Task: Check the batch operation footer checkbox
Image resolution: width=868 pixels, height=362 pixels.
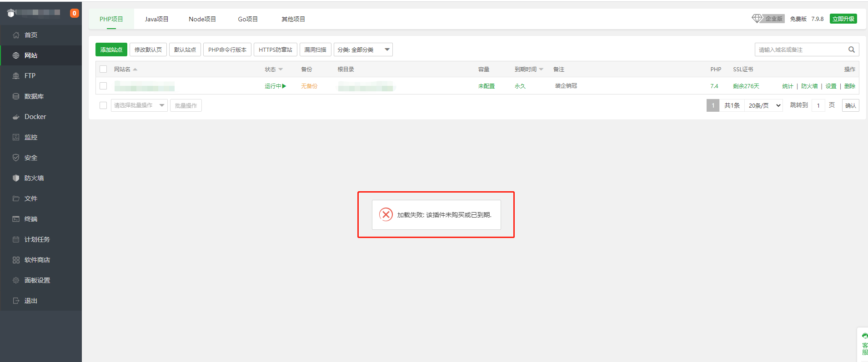Action: click(x=103, y=105)
